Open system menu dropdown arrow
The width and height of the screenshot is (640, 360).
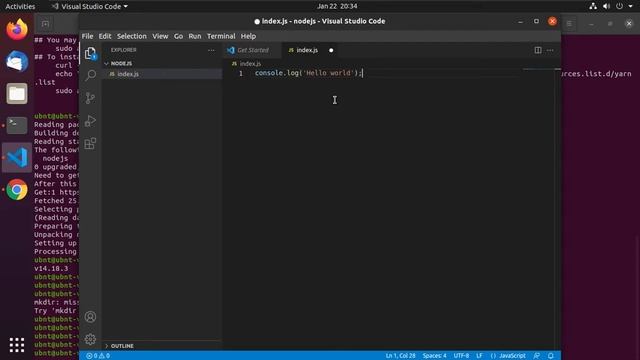[631, 6]
